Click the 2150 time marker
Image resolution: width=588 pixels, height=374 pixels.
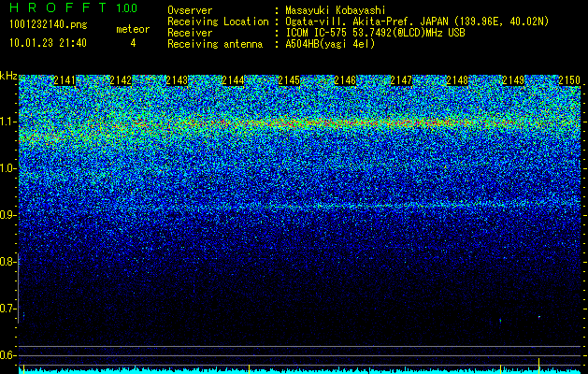(569, 80)
